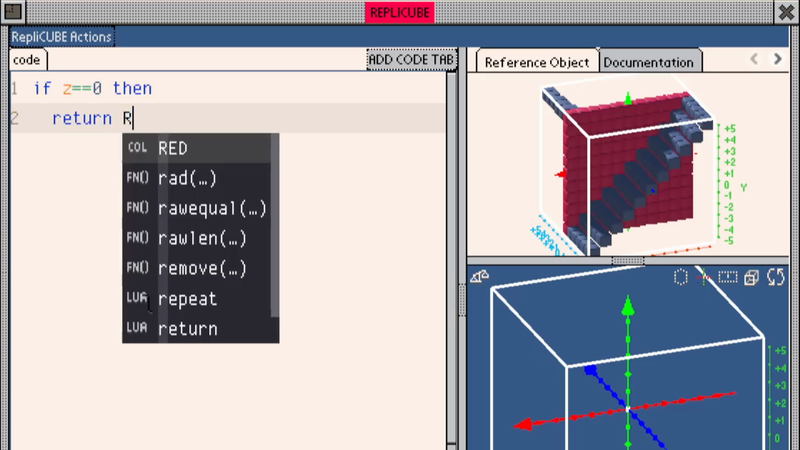Open the RepliCUBE Actions menu

pyautogui.click(x=62, y=37)
